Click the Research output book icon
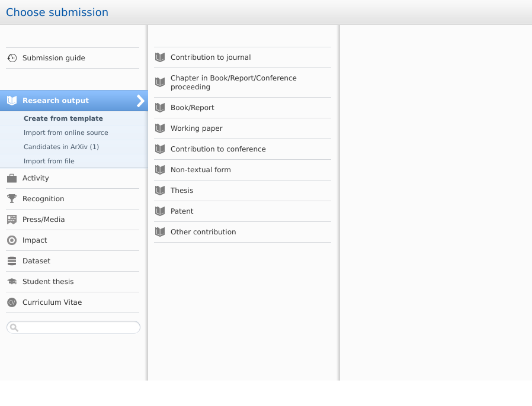 coord(12,100)
